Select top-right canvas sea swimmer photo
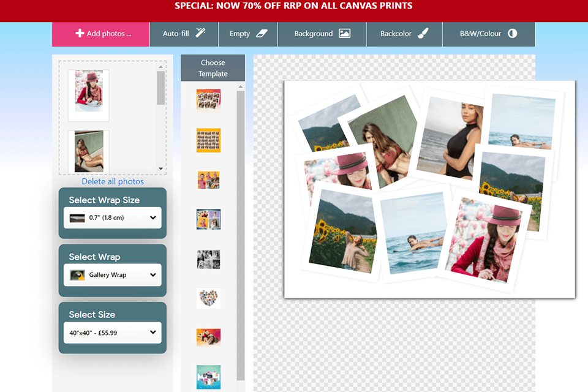 [521, 121]
